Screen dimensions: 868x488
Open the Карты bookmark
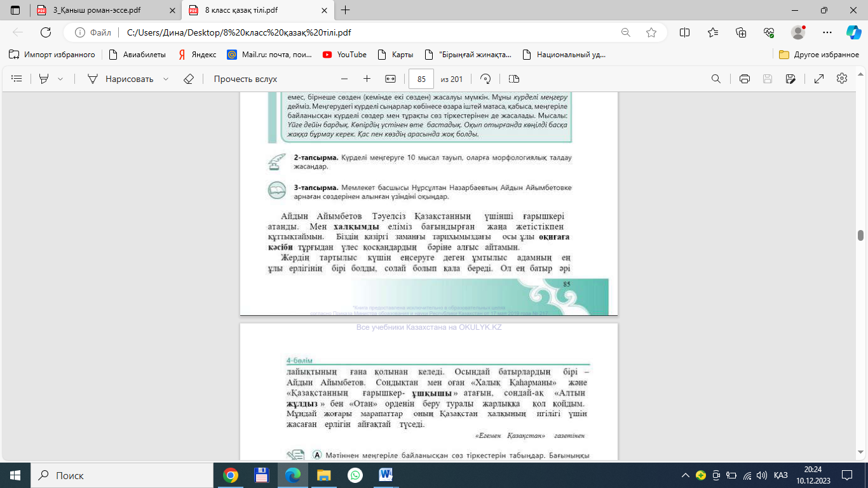point(395,55)
